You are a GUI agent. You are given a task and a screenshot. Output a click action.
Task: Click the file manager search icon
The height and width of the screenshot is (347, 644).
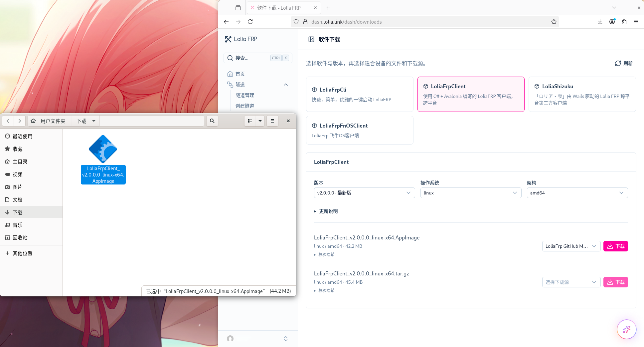tap(212, 121)
